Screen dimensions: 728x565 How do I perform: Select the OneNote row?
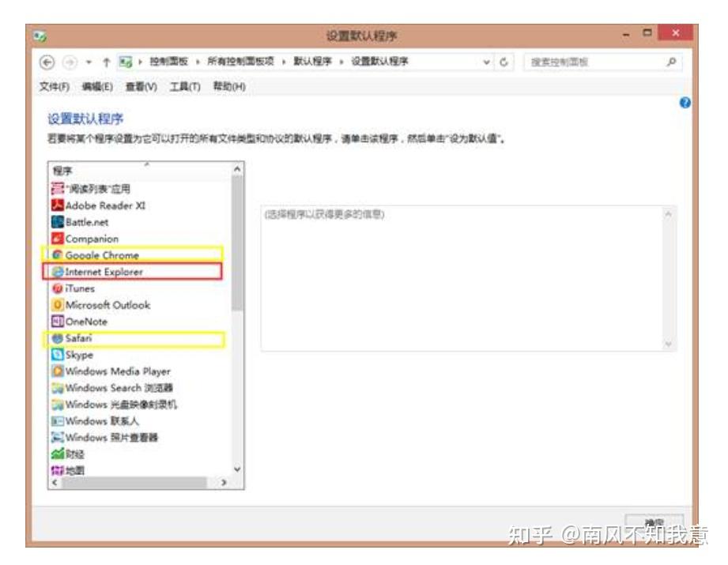[x=140, y=322]
